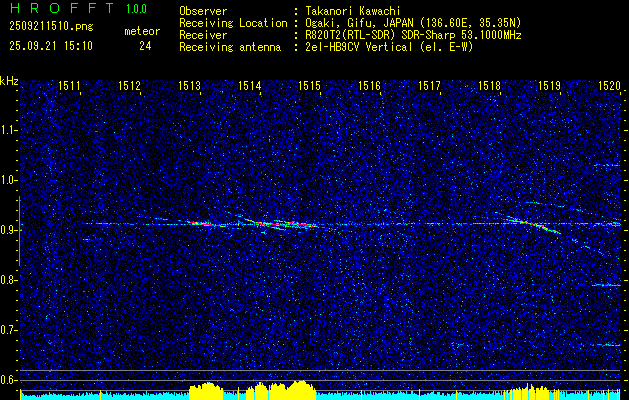Click the gray vertical range bar beside 0.9
The image size is (629, 400).
[20, 231]
